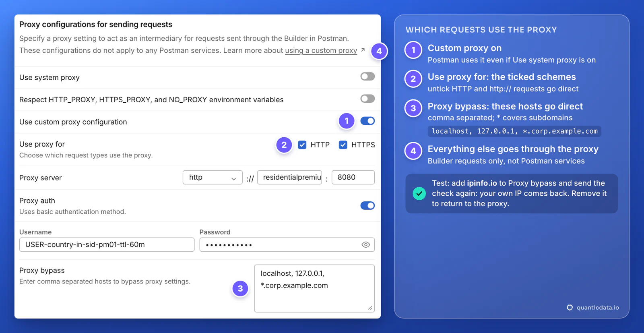Click the Proxy configurations for sending requests heading
644x333 pixels.
[96, 25]
